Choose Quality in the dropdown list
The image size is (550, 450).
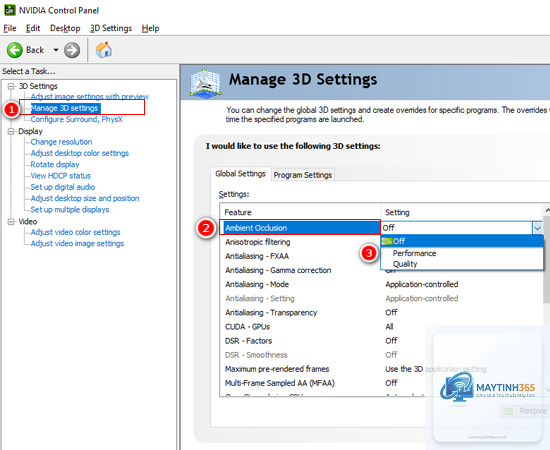(405, 264)
